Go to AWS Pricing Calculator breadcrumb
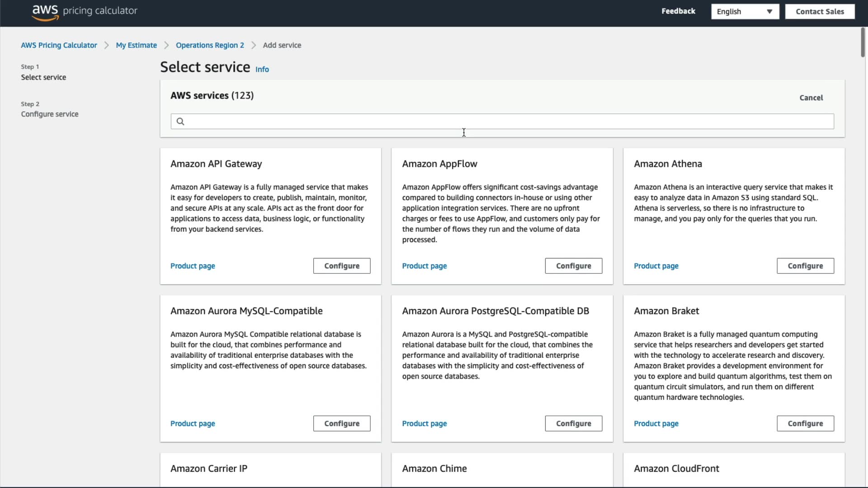This screenshot has height=488, width=868. pos(59,45)
